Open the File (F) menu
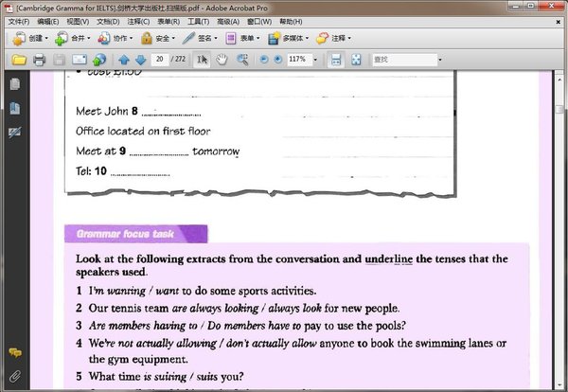Image resolution: width=568 pixels, height=392 pixels. (19, 22)
